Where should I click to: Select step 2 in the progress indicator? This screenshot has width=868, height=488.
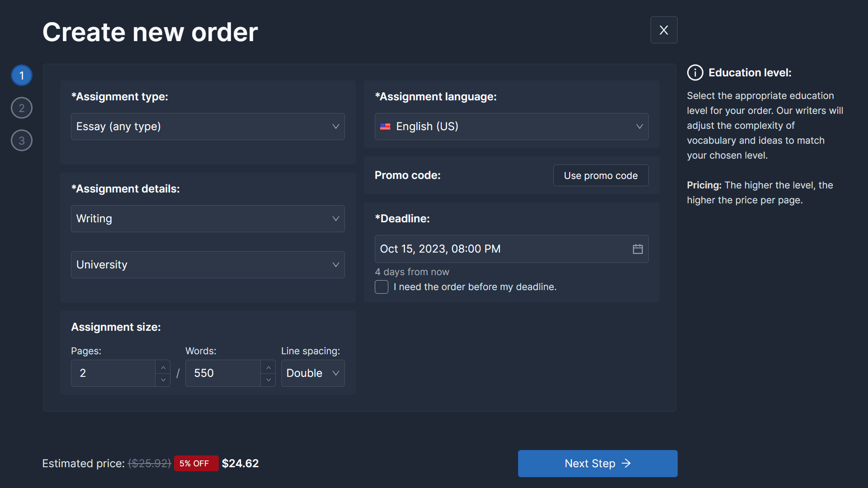point(21,108)
